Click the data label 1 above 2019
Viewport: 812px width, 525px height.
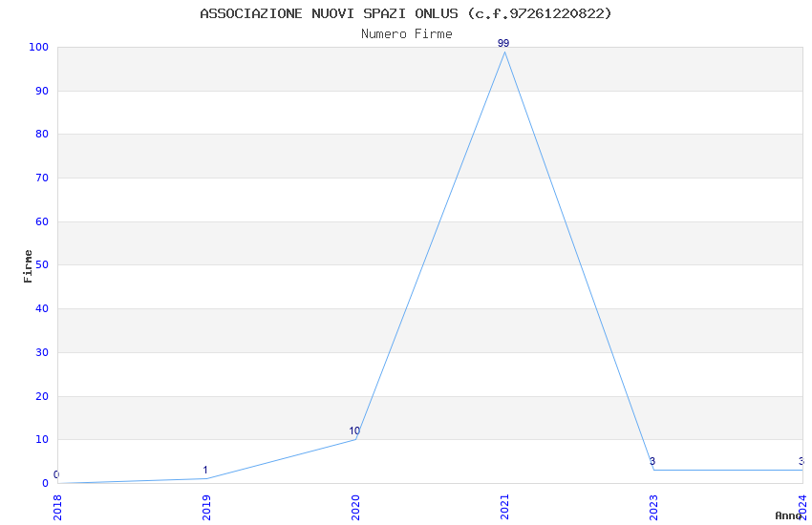tap(205, 471)
